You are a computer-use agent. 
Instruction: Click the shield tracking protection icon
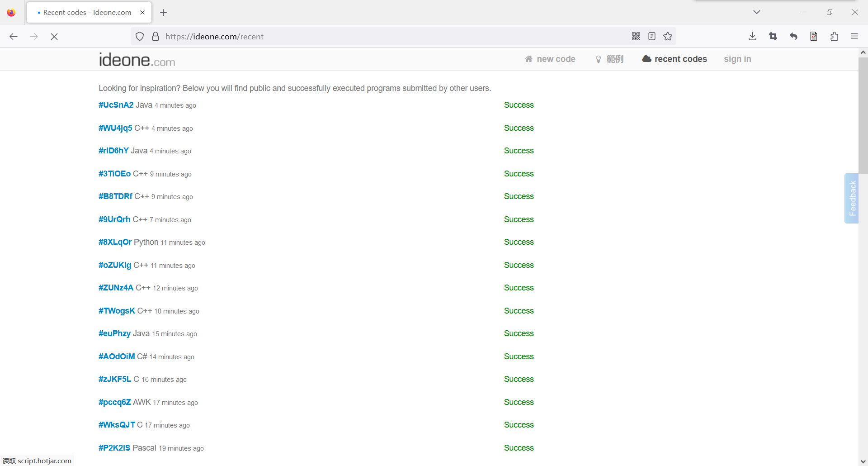(140, 37)
